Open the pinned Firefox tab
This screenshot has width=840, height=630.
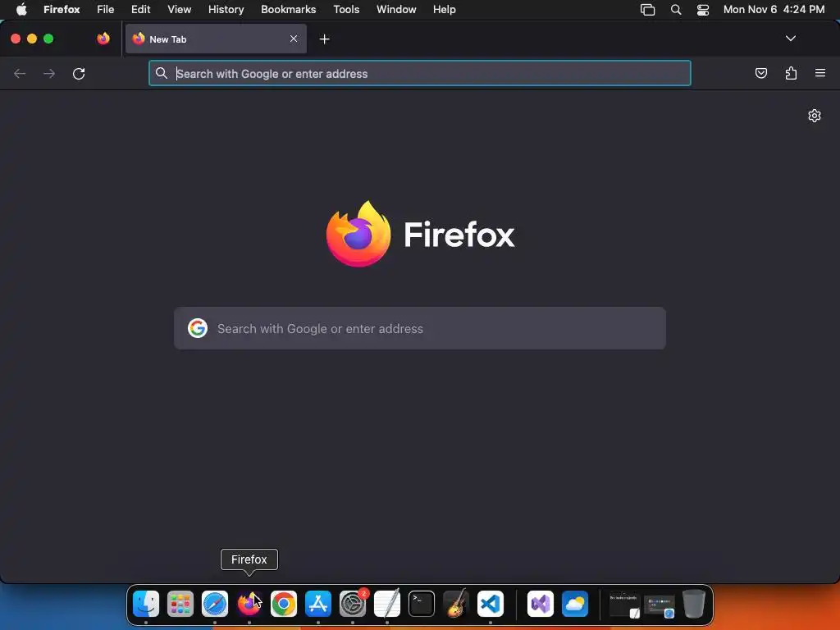(103, 39)
